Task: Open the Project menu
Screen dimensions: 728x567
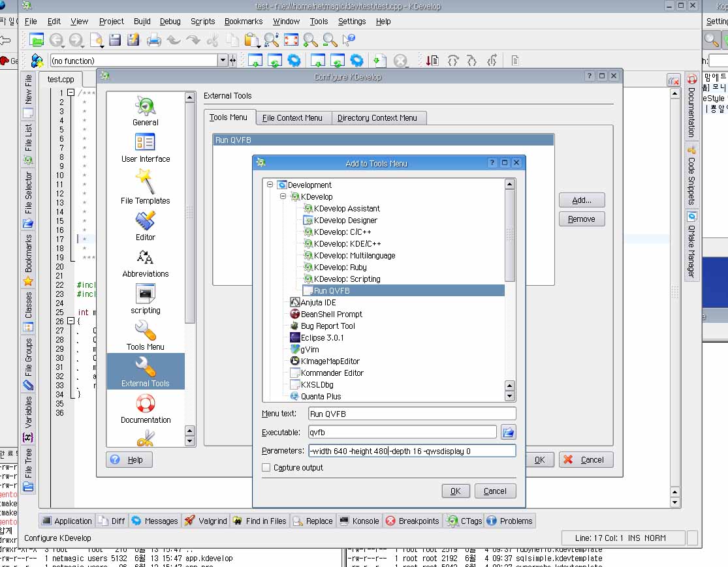Action: click(112, 22)
